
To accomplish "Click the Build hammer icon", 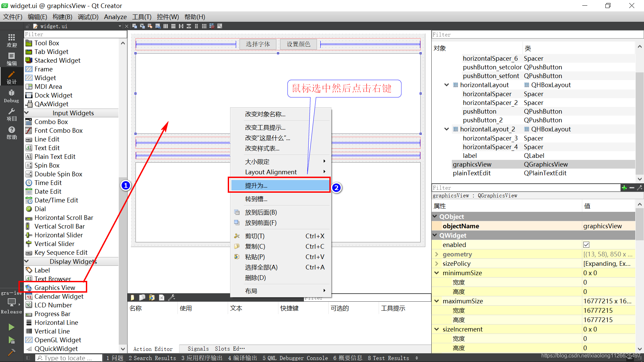I will tap(11, 352).
